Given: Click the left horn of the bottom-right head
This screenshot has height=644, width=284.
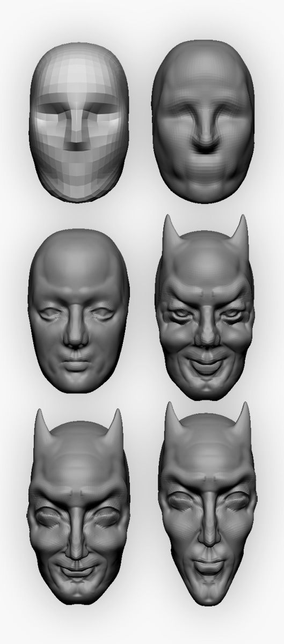Looking at the screenshot, I should 172,419.
